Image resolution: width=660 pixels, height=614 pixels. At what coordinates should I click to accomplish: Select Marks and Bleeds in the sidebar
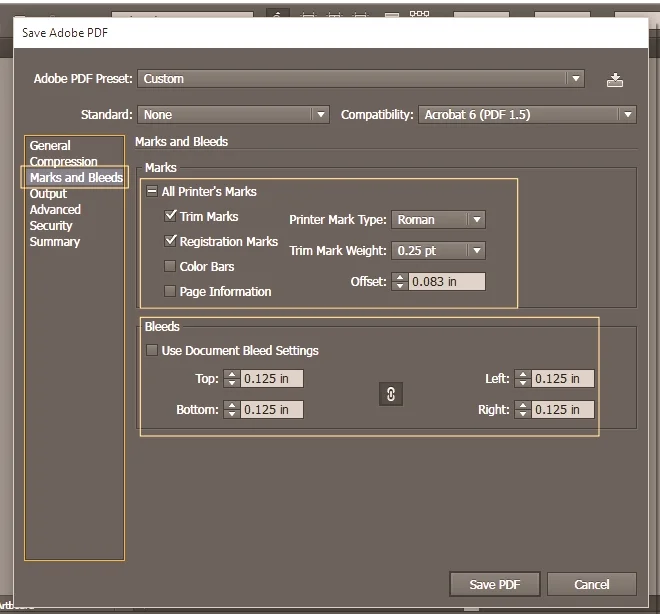(76, 178)
